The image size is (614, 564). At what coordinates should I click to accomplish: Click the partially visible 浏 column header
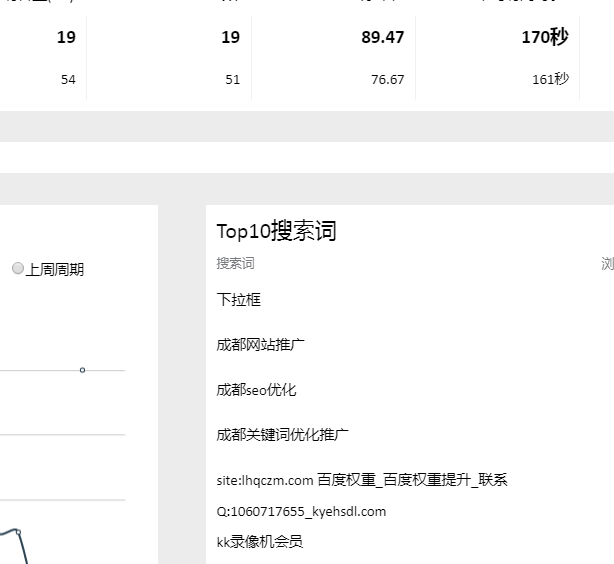(x=607, y=264)
